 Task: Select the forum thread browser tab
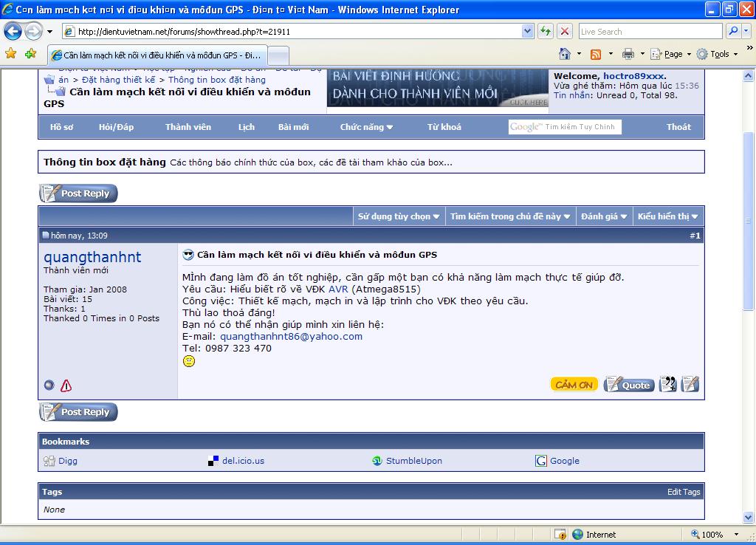point(157,55)
